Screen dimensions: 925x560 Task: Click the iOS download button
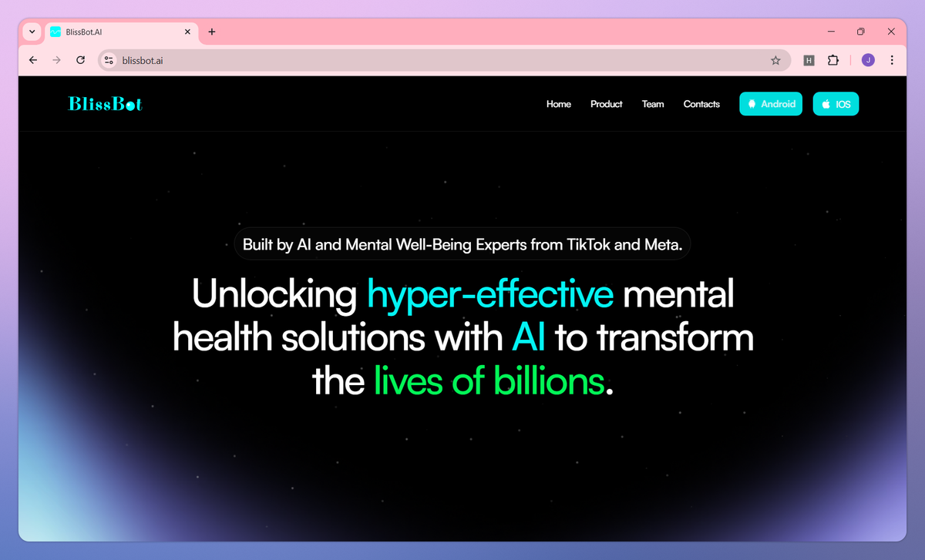click(x=836, y=104)
